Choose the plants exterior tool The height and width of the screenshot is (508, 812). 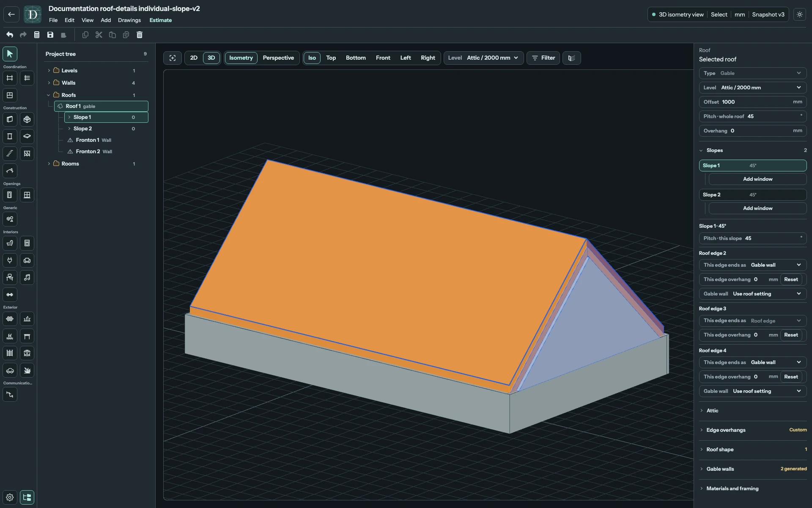coord(27,370)
